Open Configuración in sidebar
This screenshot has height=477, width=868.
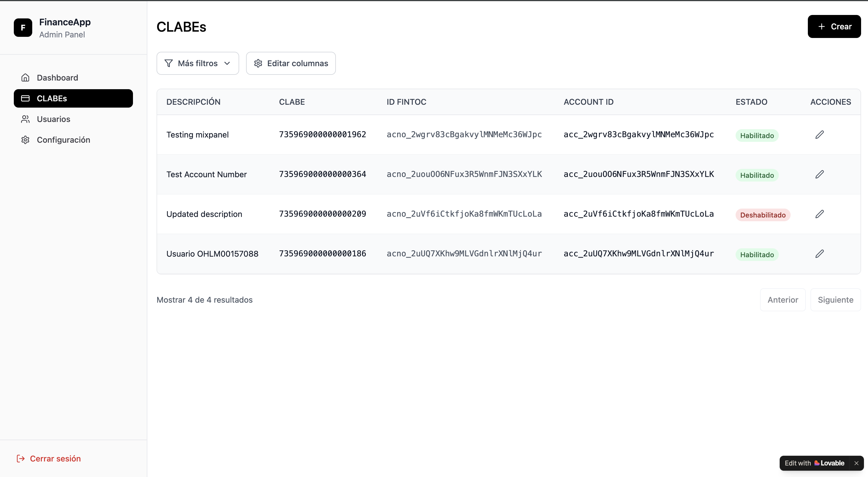pyautogui.click(x=63, y=140)
